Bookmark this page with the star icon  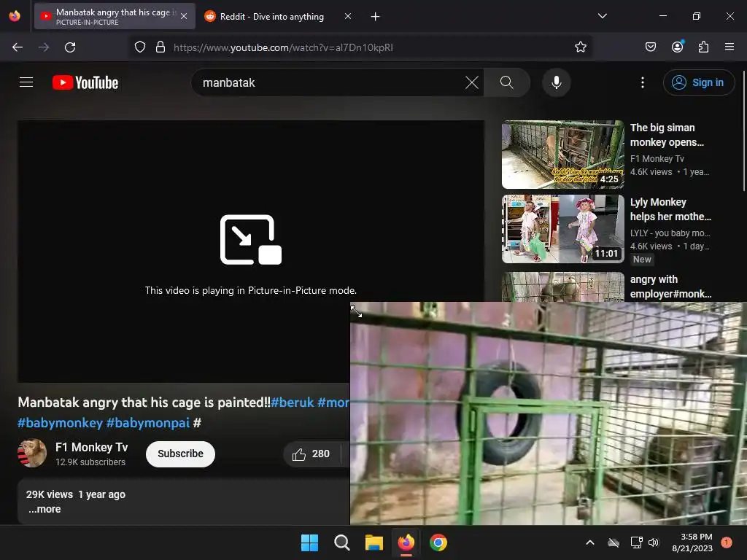point(580,47)
